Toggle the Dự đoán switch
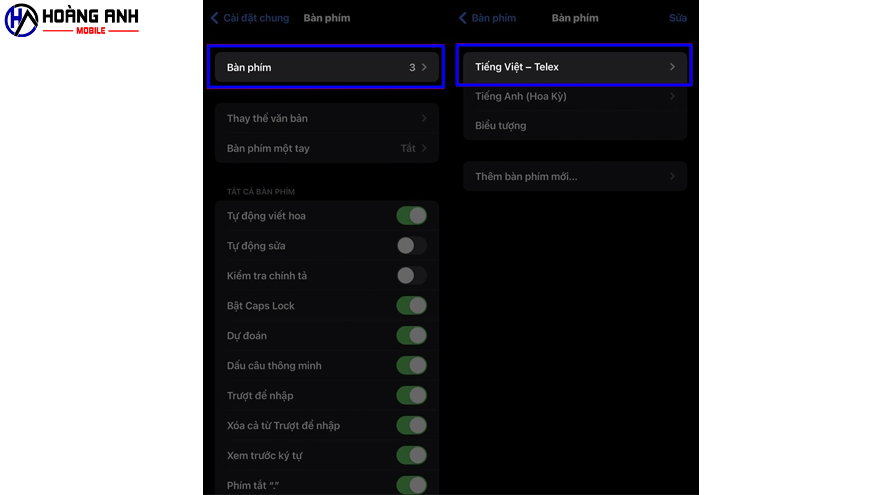Image resolution: width=880 pixels, height=495 pixels. 411,336
